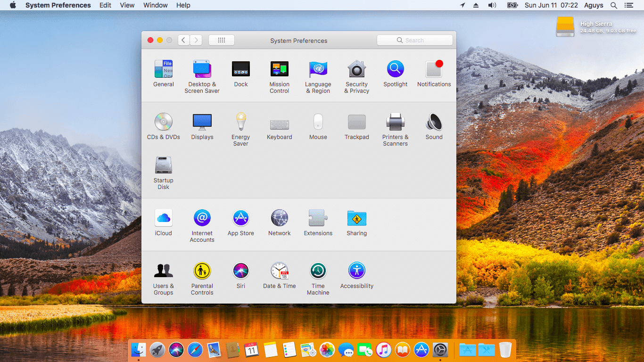Screen dimensions: 644x362
Task: Open Startup Disk preferences
Action: [x=164, y=173]
